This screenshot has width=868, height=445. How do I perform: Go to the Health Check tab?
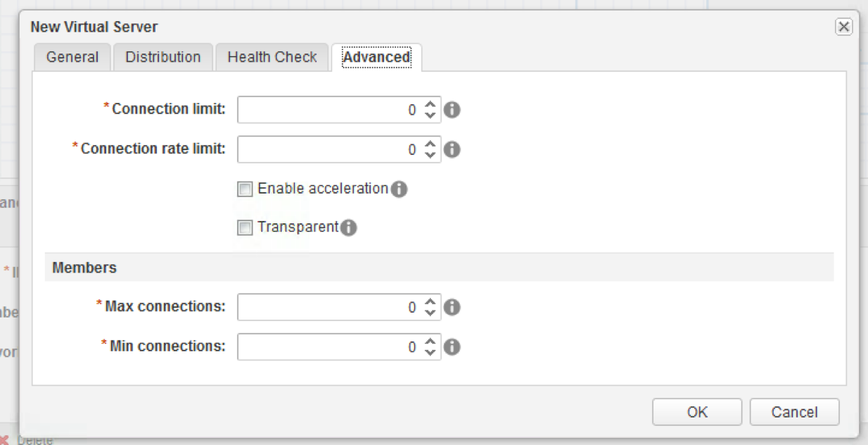pos(272,57)
